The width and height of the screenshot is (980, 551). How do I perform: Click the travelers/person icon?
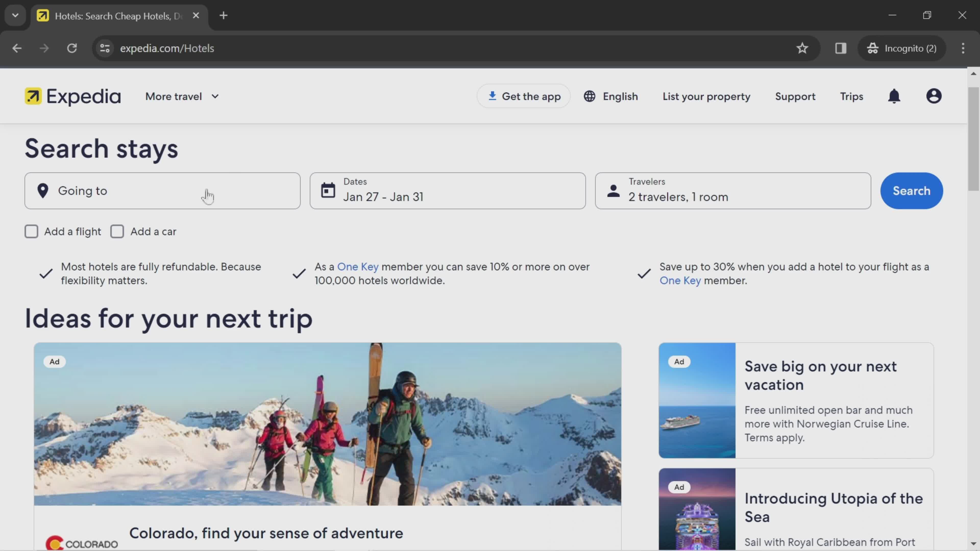pyautogui.click(x=612, y=190)
